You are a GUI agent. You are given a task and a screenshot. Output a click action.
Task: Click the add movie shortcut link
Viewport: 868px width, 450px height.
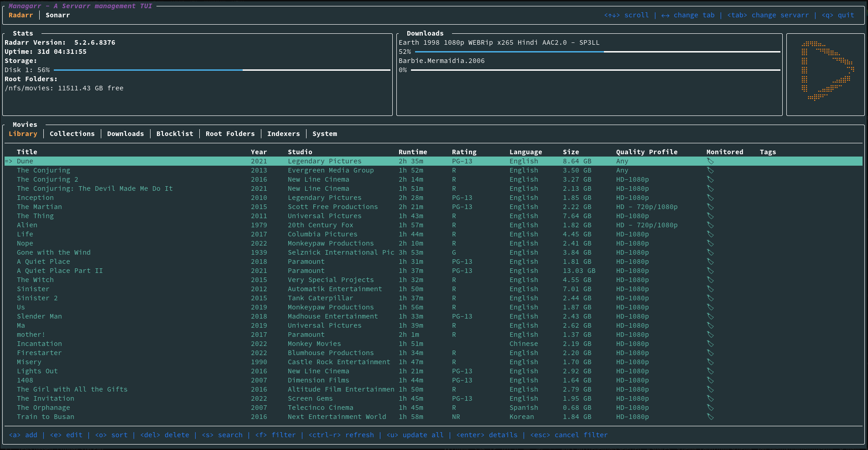coord(23,434)
